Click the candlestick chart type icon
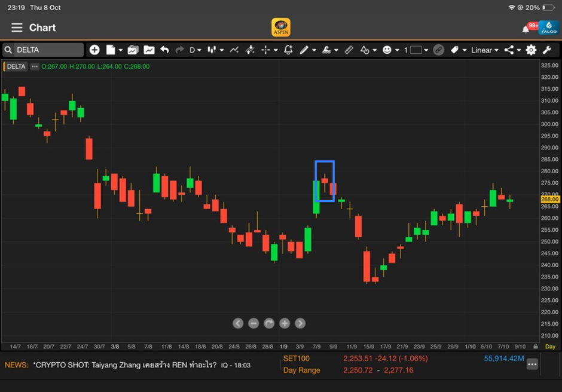Viewport: 562px width, 392px height. [212, 50]
